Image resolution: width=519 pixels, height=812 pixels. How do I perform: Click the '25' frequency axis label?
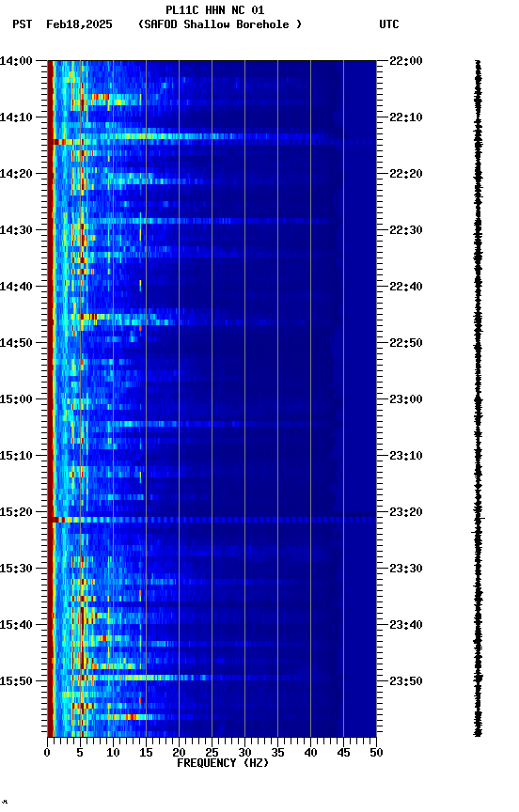tap(212, 753)
